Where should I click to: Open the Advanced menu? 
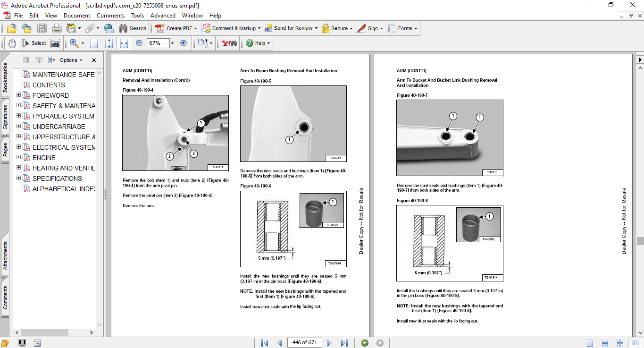tap(163, 16)
